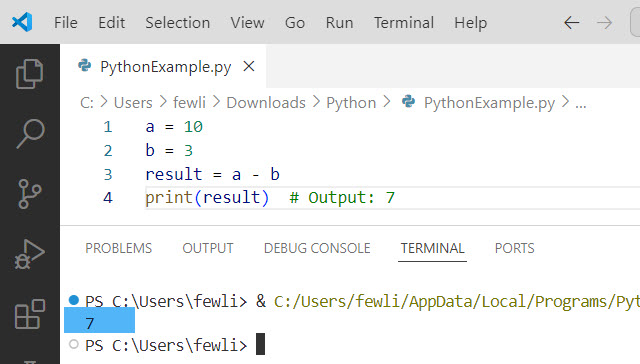
Task: Open the View menu
Action: pos(247,22)
